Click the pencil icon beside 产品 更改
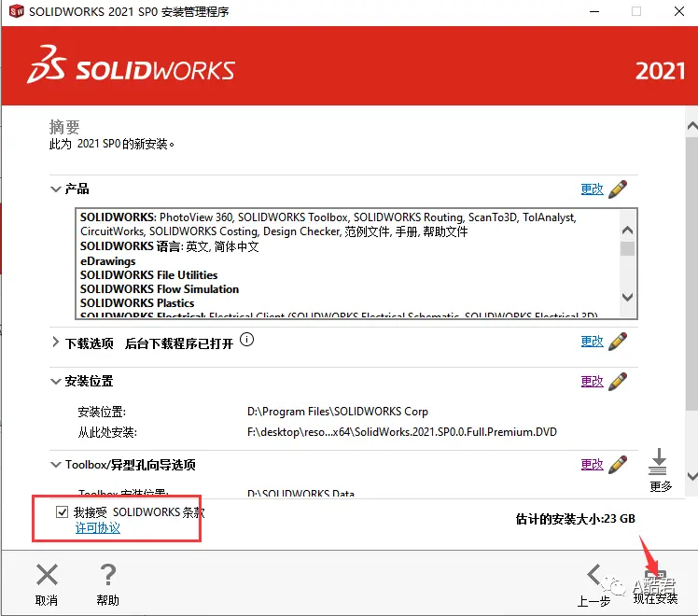Image resolution: width=698 pixels, height=616 pixels. [x=618, y=189]
